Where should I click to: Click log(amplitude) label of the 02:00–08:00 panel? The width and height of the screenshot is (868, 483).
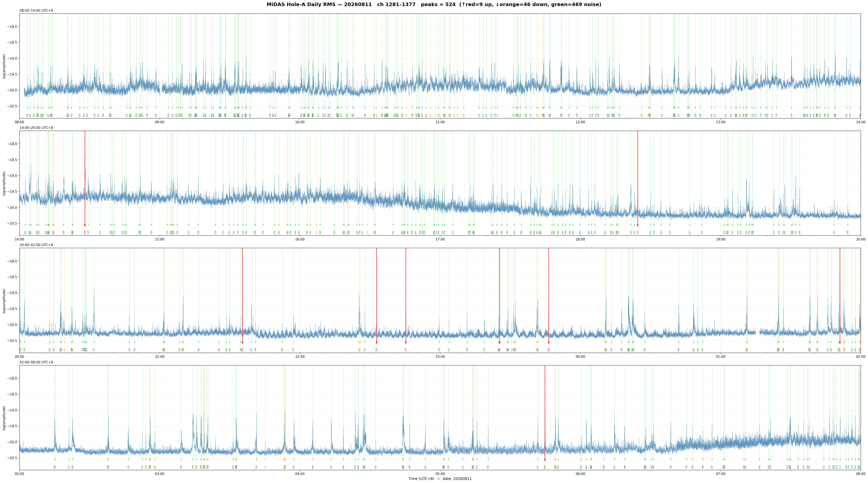pos(4,418)
